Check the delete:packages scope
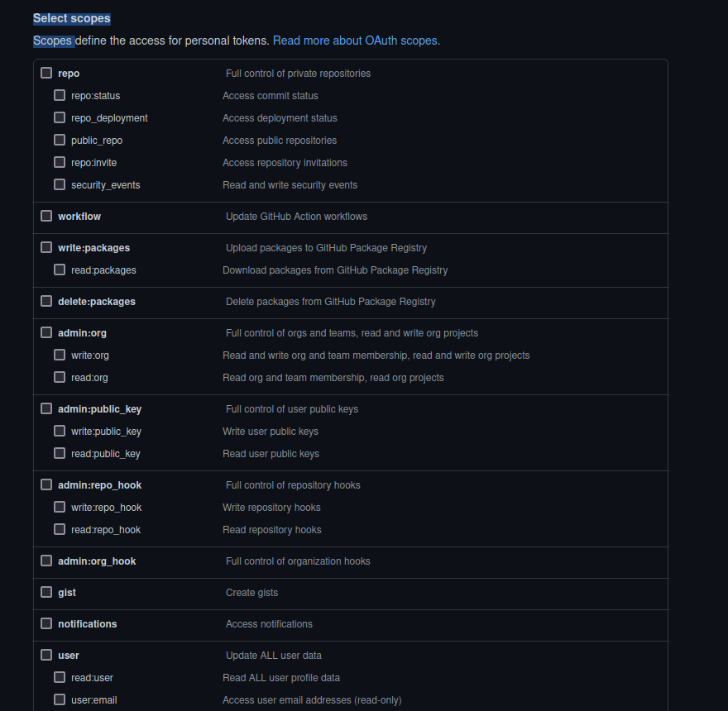 45,300
